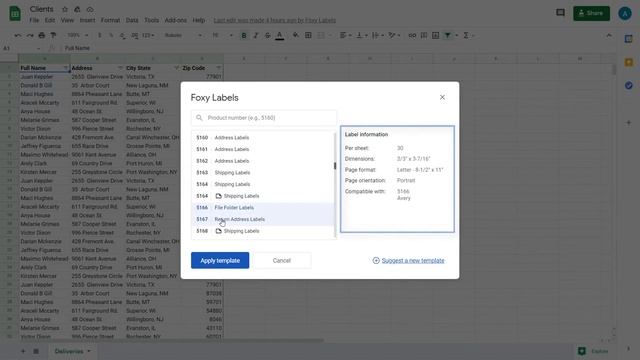The width and height of the screenshot is (640, 360).
Task: Activate the paint format tool
Action: [53, 36]
